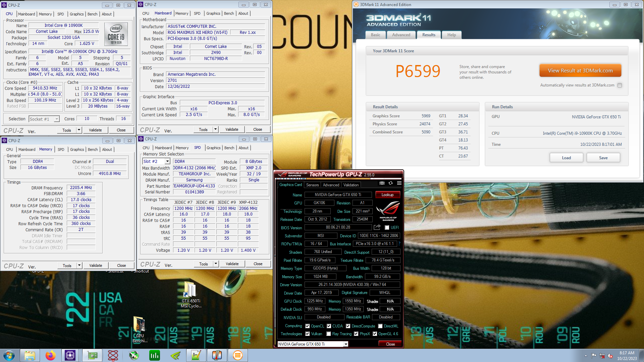Open the Help tab in 3DMark 11
Screen dimensions: 644x362
point(451,35)
